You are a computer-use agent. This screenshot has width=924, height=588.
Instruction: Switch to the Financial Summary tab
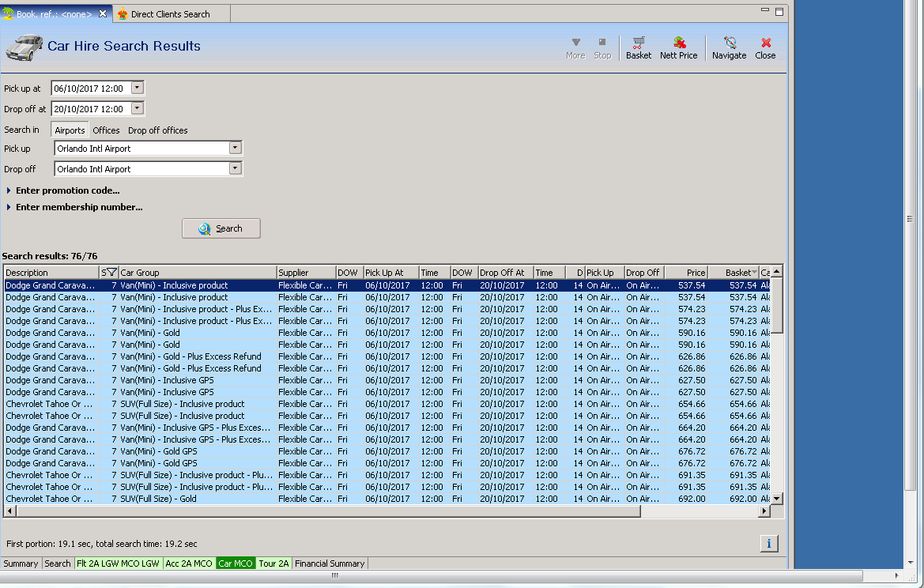tap(330, 563)
